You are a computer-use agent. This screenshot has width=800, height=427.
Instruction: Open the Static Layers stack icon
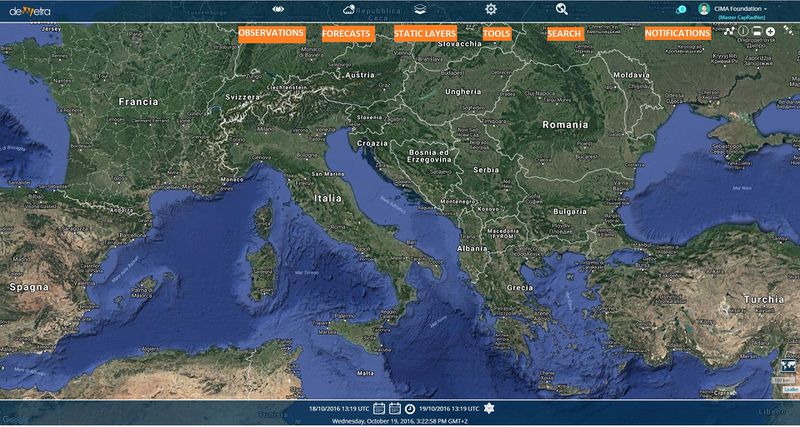[420, 9]
